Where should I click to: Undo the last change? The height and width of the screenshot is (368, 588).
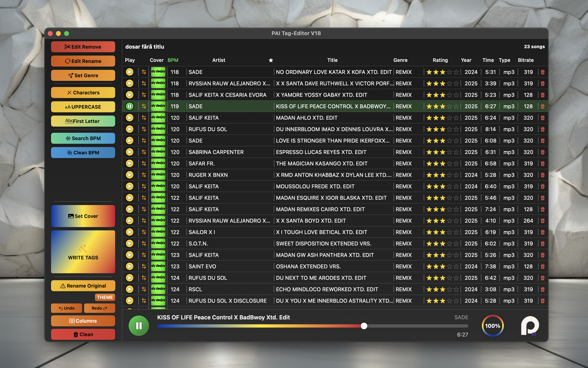67,308
